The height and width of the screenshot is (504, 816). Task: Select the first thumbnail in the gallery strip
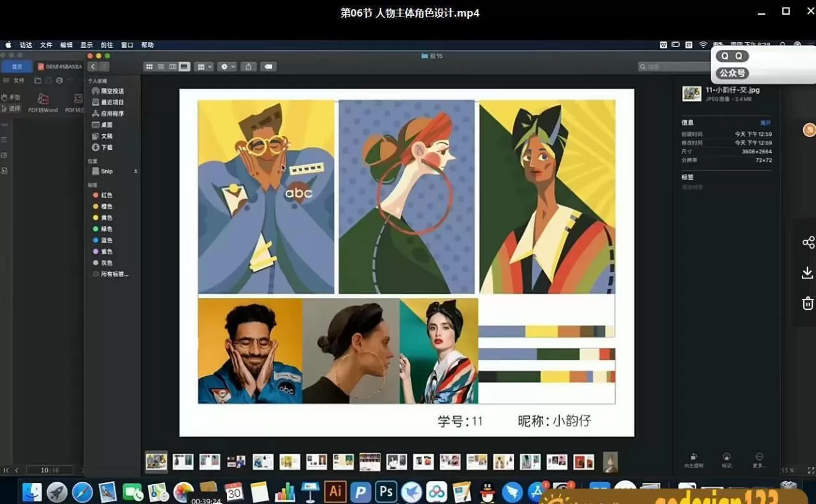pos(156,461)
